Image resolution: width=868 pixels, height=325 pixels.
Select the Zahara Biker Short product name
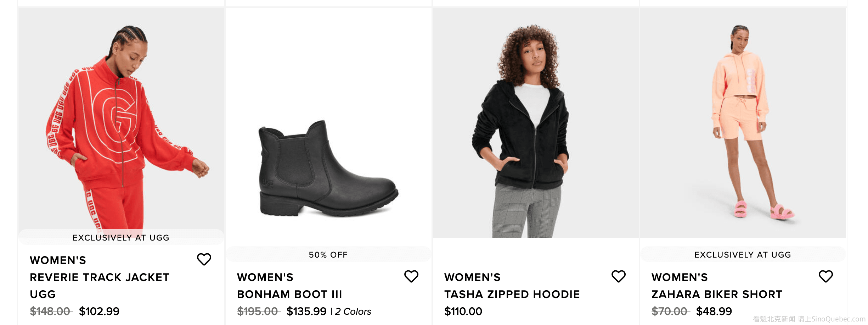717,294
